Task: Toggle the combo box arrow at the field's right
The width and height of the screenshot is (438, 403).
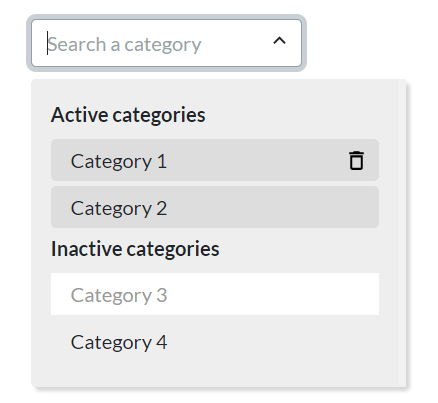Action: click(279, 41)
